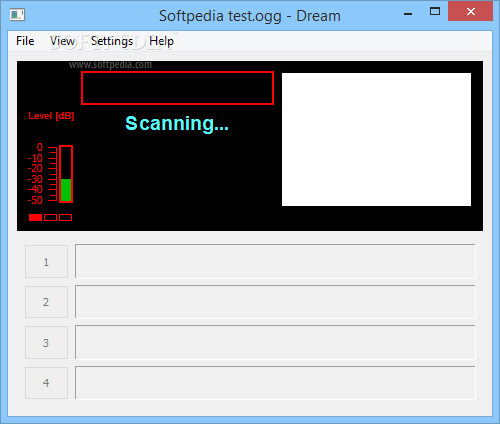Image resolution: width=500 pixels, height=424 pixels.
Task: Open the View menu
Action: (x=62, y=41)
